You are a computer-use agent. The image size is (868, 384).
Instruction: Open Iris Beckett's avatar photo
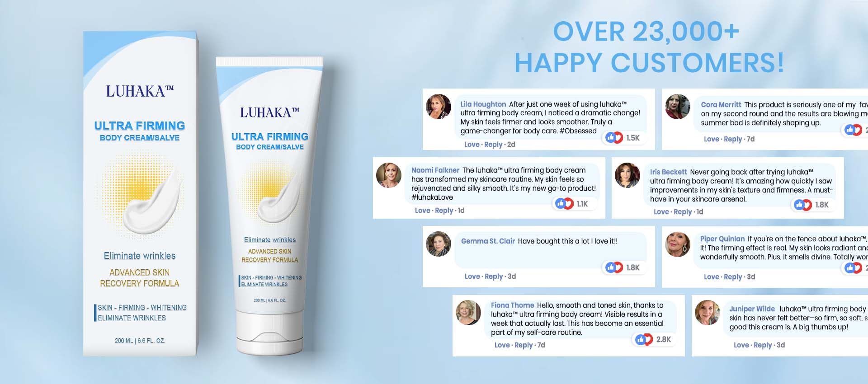point(627,175)
